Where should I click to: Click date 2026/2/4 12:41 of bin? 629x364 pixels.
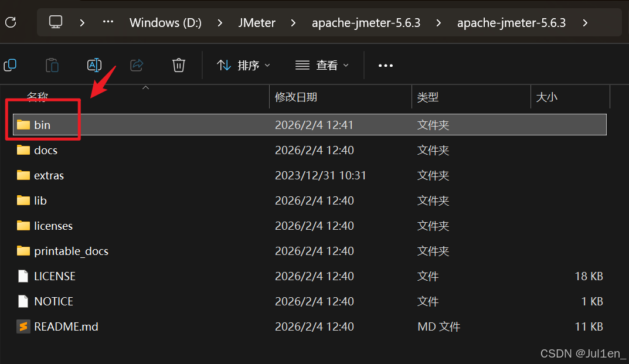pyautogui.click(x=314, y=125)
